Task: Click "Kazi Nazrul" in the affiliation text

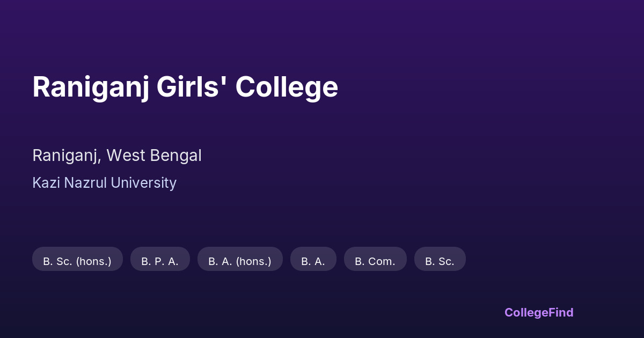Action: [x=69, y=183]
